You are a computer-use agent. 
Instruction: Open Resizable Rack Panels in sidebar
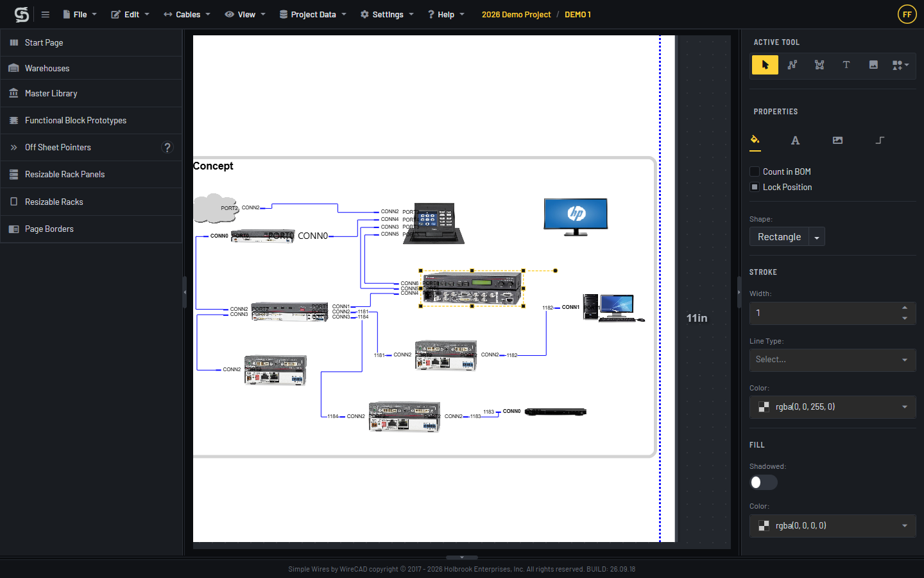tap(91, 174)
